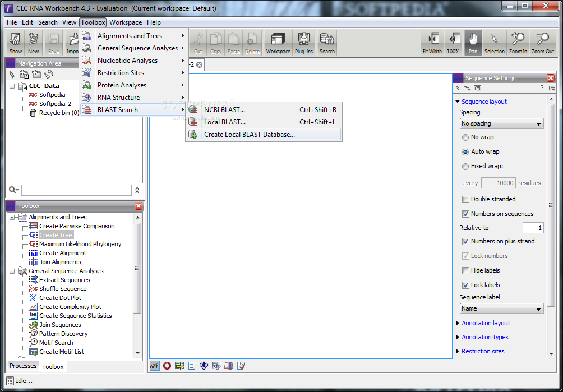Click the annotation table icon with yellow arrow
Screen dimensions: 563x392
(x=179, y=366)
